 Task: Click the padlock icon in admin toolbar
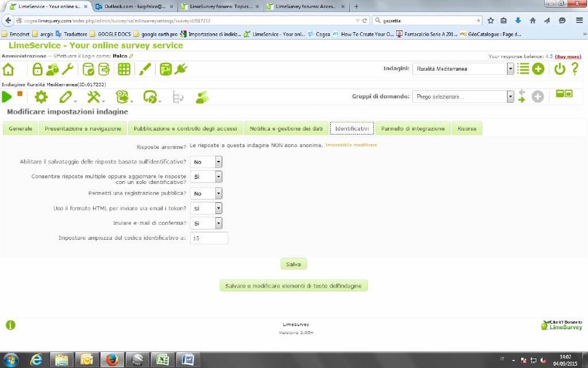[x=37, y=70]
